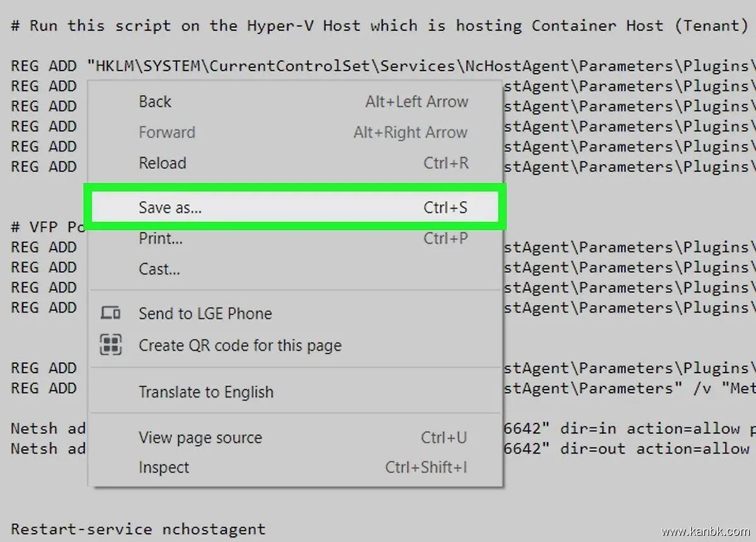Choose Back from the context menu
This screenshot has width=756, height=542.
pos(155,102)
